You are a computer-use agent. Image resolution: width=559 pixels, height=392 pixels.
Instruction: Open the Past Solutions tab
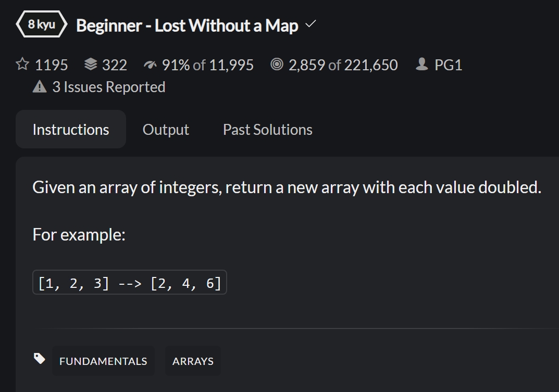click(x=268, y=129)
